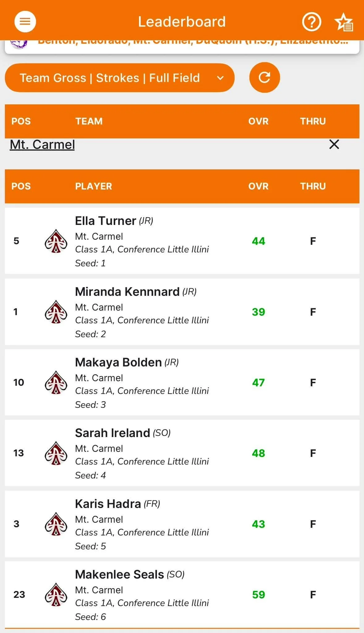
Task: Sort by the player THRU column header
Action: pos(313,186)
